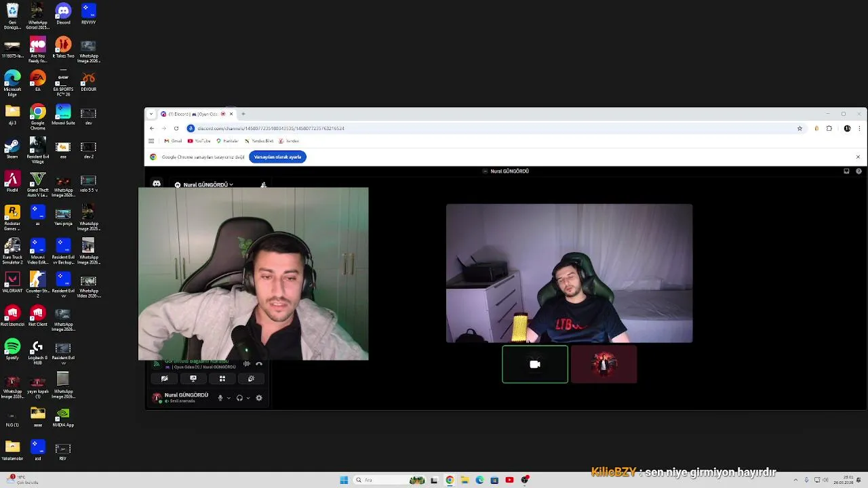This screenshot has width=868, height=488.
Task: Open Counter-Strike 2 shortcut
Action: (38, 285)
